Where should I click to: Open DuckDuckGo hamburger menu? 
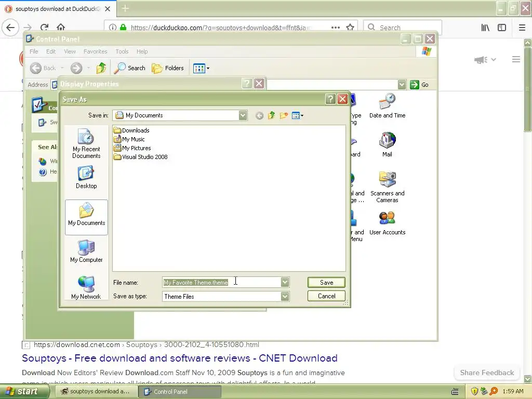[516, 59]
